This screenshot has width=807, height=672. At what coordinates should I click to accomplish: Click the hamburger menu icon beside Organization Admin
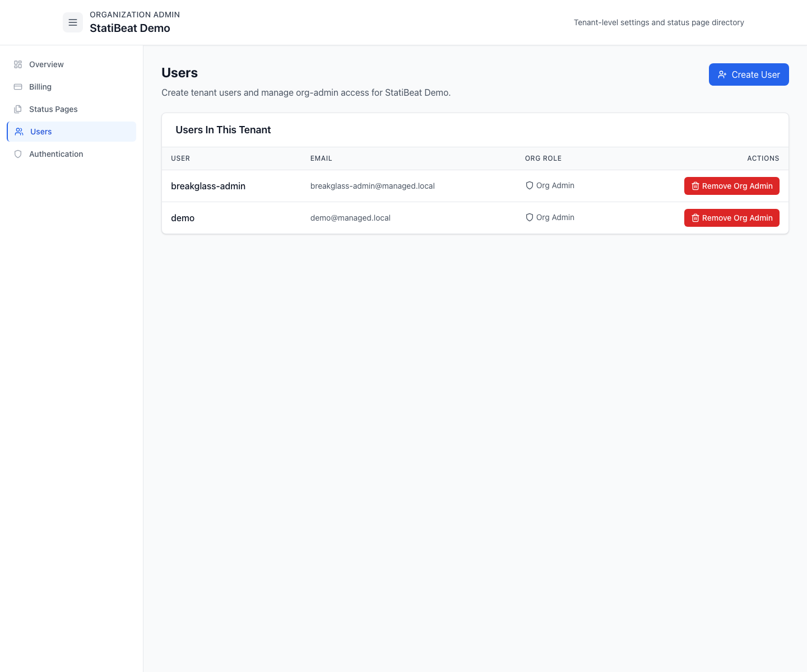pyautogui.click(x=72, y=22)
